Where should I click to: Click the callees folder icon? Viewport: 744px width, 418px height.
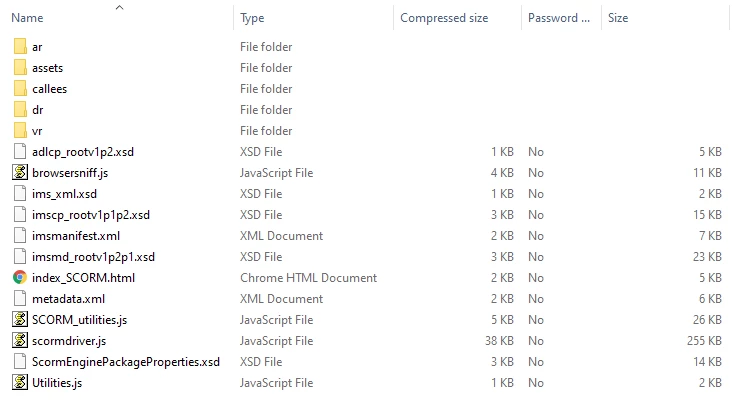(x=20, y=89)
